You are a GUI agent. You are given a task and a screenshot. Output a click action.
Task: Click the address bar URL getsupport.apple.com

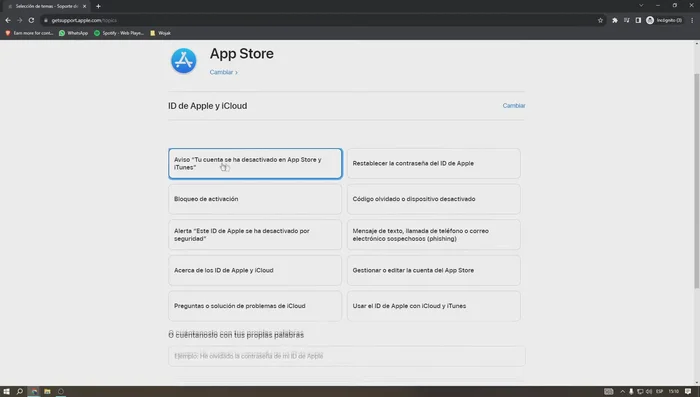[x=83, y=20]
